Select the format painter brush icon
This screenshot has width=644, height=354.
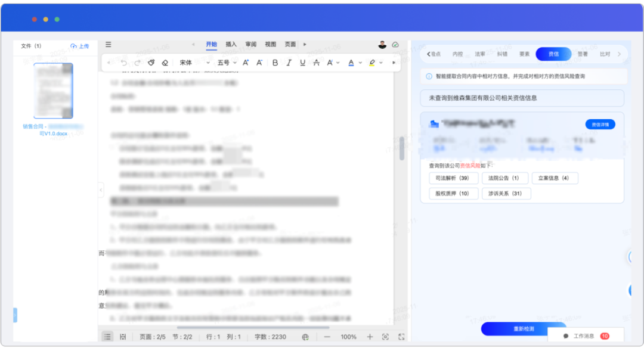click(151, 63)
